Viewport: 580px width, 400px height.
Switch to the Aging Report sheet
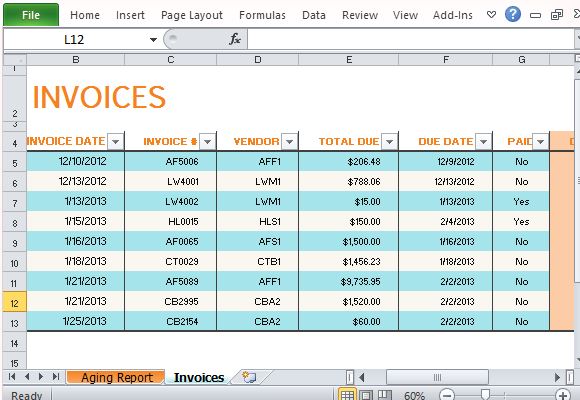point(116,377)
